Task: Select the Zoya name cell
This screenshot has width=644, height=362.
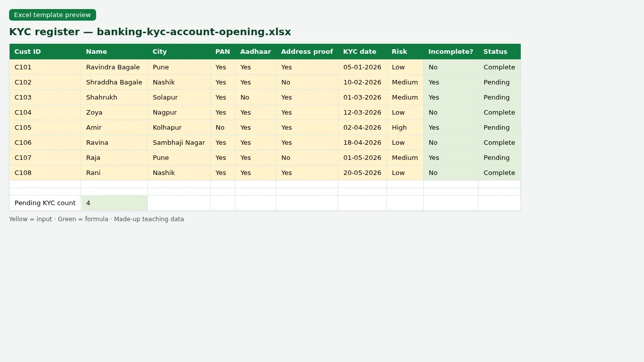Action: point(114,113)
